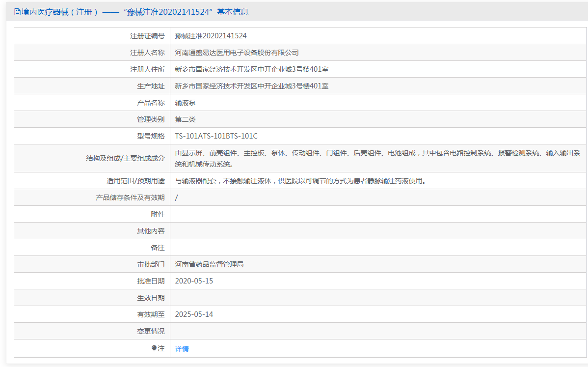Viewport: 588px width, 367px height.
Task: Click the expiry date 2025-05-14
Action: [x=194, y=314]
